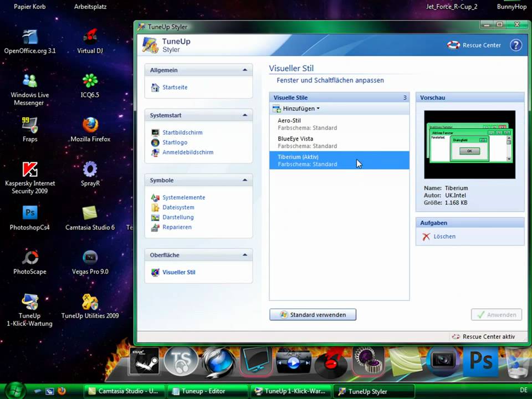532x399 pixels.
Task: Open ICQ6.5 desktop icon
Action: 90,86
